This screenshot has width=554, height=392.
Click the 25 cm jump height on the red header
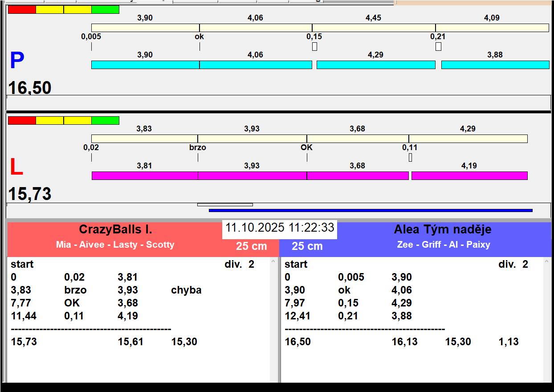252,246
